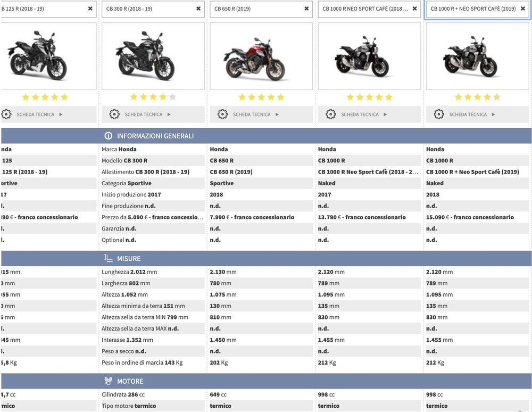Remove CB 300 R from comparison
The image size is (532, 412).
point(198,9)
